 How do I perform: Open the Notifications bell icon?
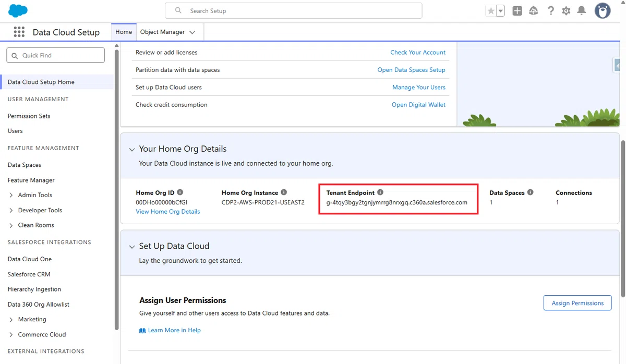tap(582, 10)
